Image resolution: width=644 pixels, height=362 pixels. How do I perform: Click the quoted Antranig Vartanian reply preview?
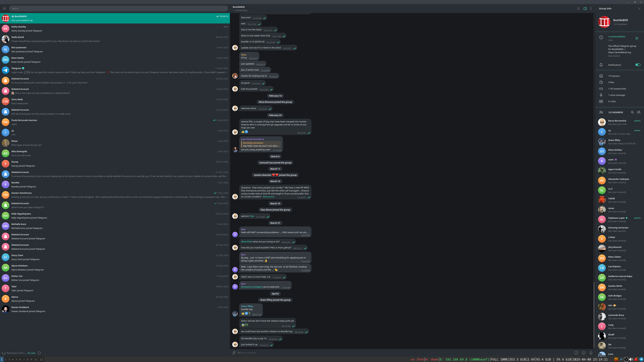tap(261, 144)
